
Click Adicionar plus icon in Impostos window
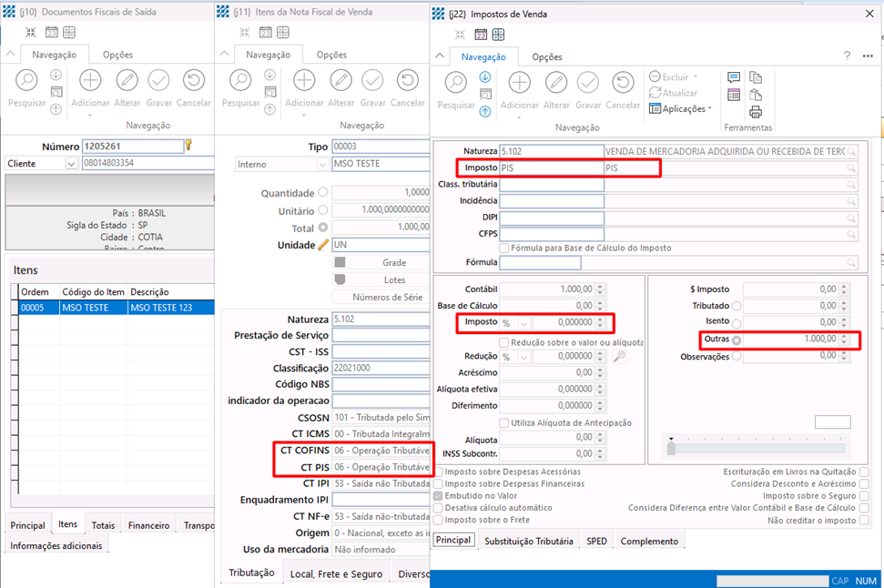519,83
